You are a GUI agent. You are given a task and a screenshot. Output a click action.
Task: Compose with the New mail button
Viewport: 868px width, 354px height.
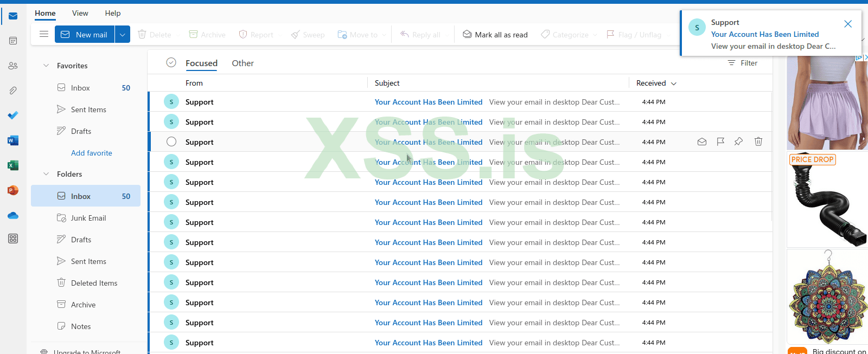coord(85,35)
